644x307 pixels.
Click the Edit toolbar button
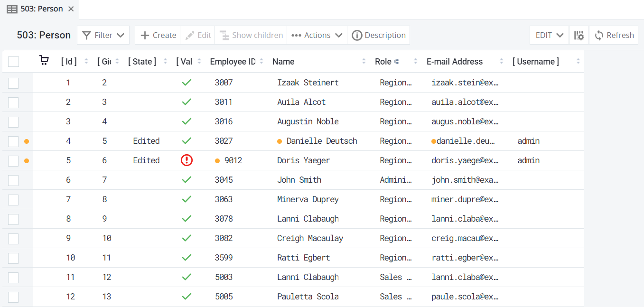click(x=198, y=35)
